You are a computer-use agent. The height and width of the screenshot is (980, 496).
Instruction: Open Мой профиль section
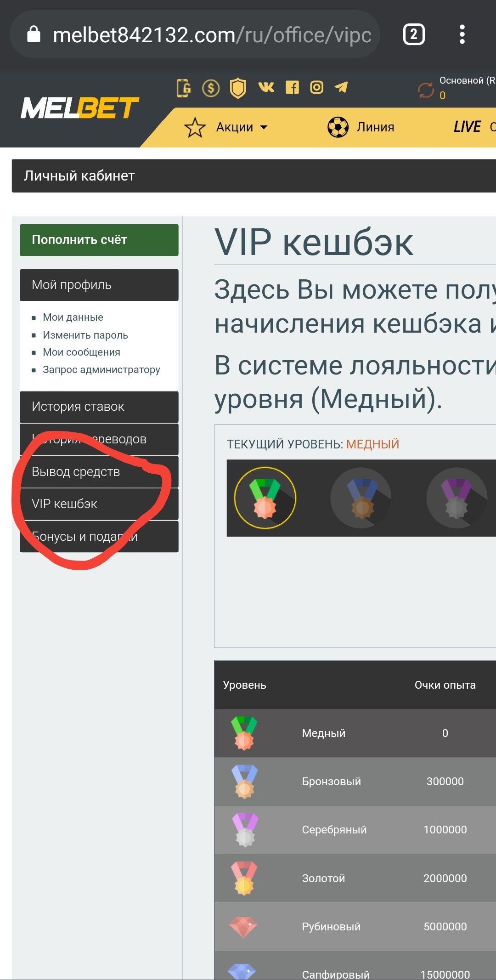point(99,285)
